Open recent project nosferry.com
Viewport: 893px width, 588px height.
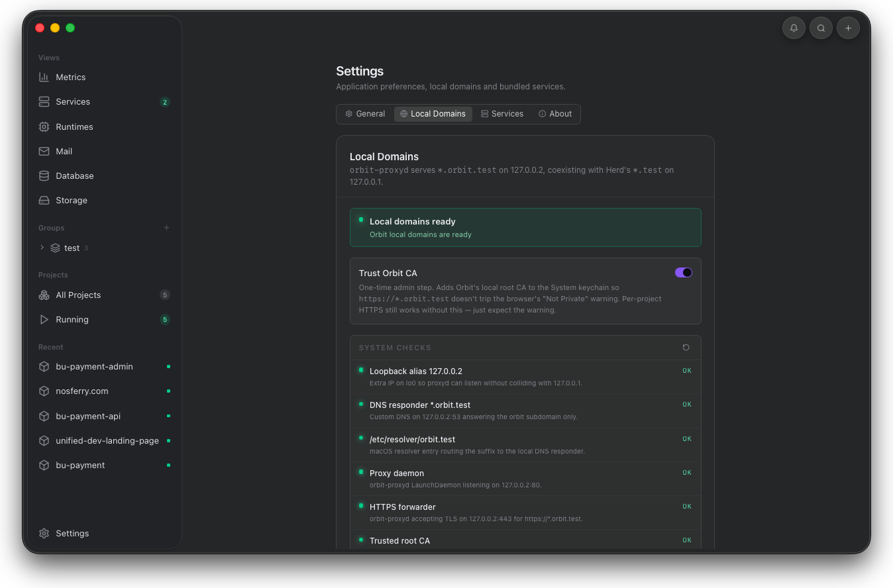[104, 391]
